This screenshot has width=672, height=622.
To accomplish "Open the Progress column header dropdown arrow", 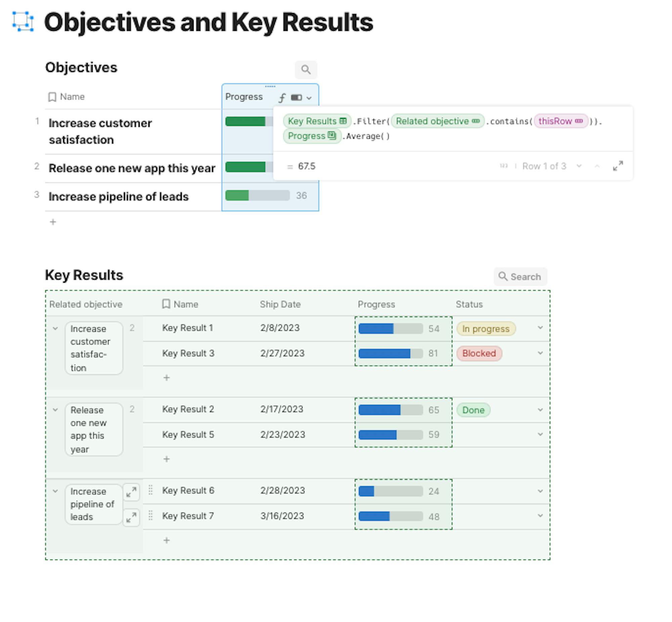I will point(309,98).
